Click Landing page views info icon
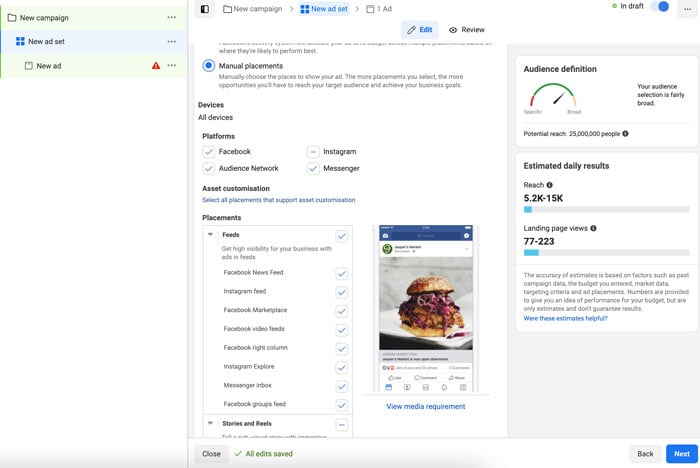The width and height of the screenshot is (700, 468). 593,228
